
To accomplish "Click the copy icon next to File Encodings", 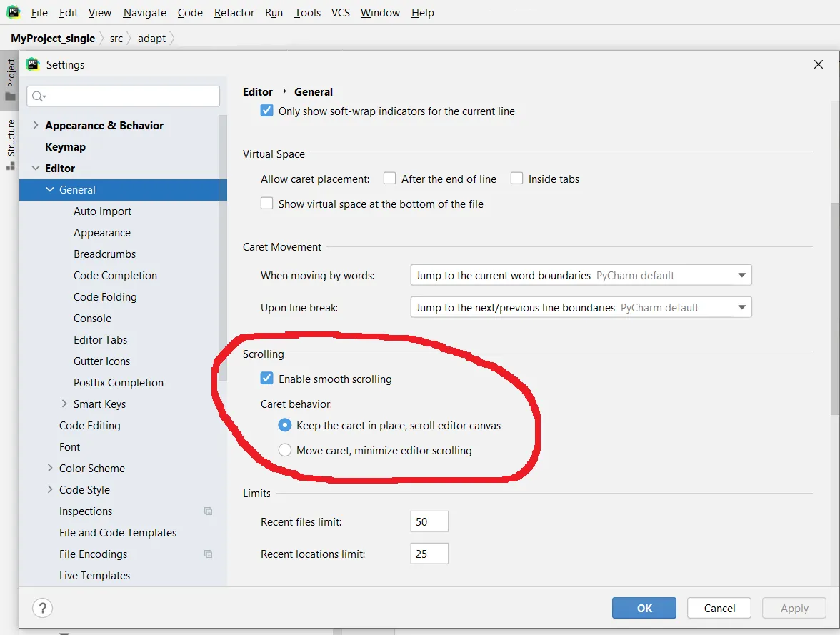I will click(209, 554).
